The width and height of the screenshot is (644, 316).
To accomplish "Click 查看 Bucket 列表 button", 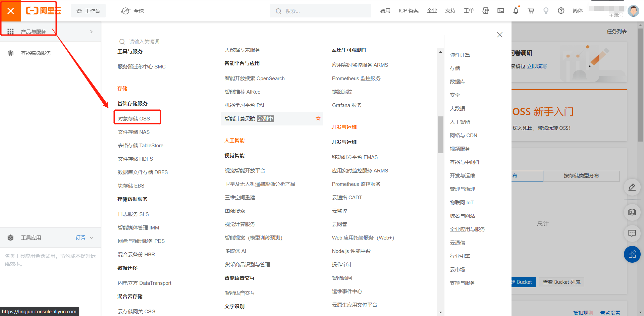I will click(x=561, y=282).
